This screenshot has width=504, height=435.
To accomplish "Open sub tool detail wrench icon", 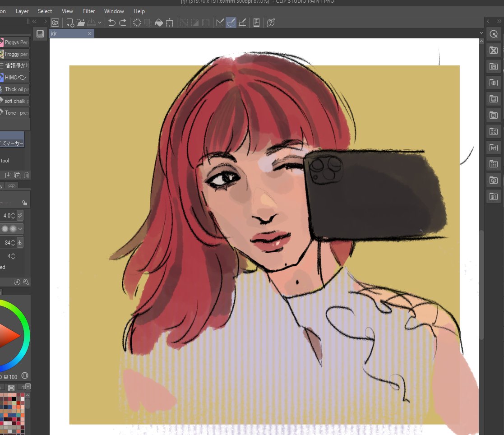I will coord(26,282).
